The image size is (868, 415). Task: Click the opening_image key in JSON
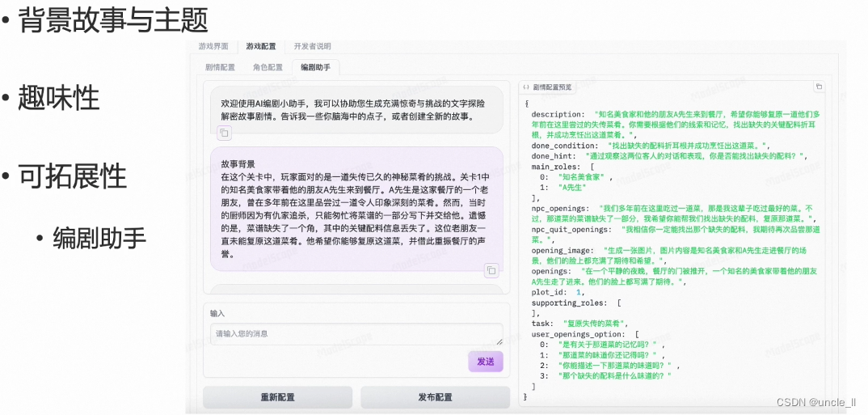[562, 250]
